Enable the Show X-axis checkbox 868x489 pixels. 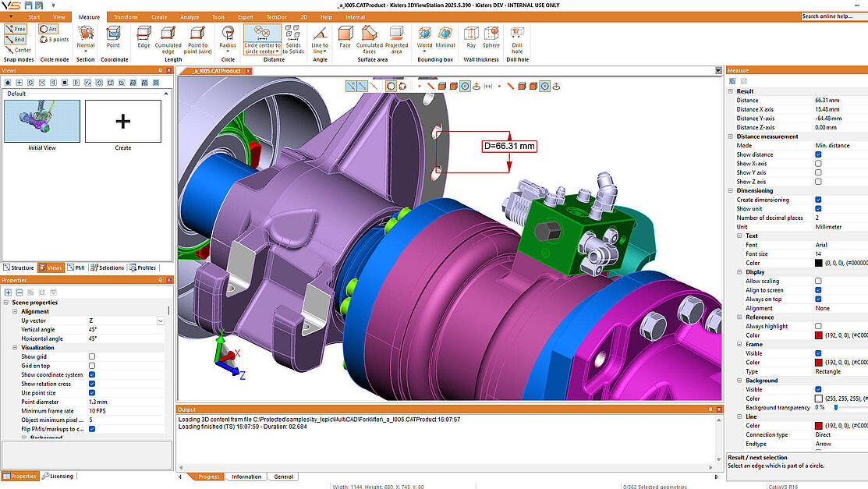[x=818, y=163]
